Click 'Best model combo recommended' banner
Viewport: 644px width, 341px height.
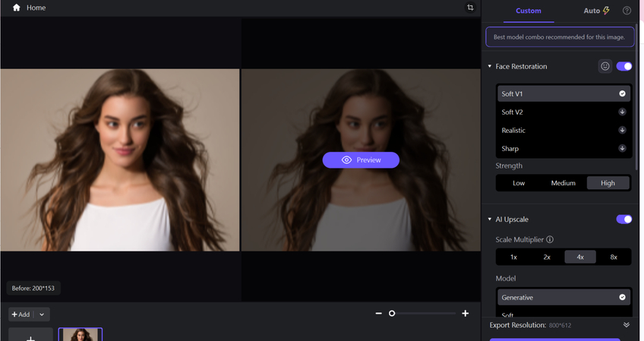point(560,37)
